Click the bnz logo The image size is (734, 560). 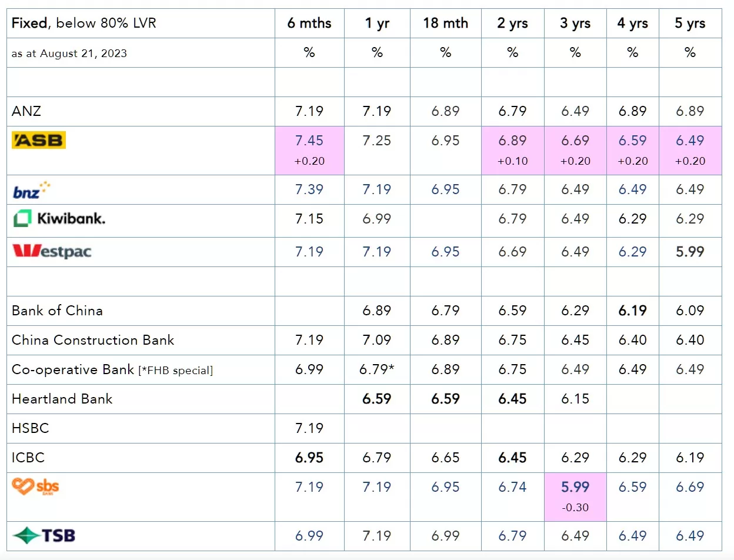(x=31, y=190)
